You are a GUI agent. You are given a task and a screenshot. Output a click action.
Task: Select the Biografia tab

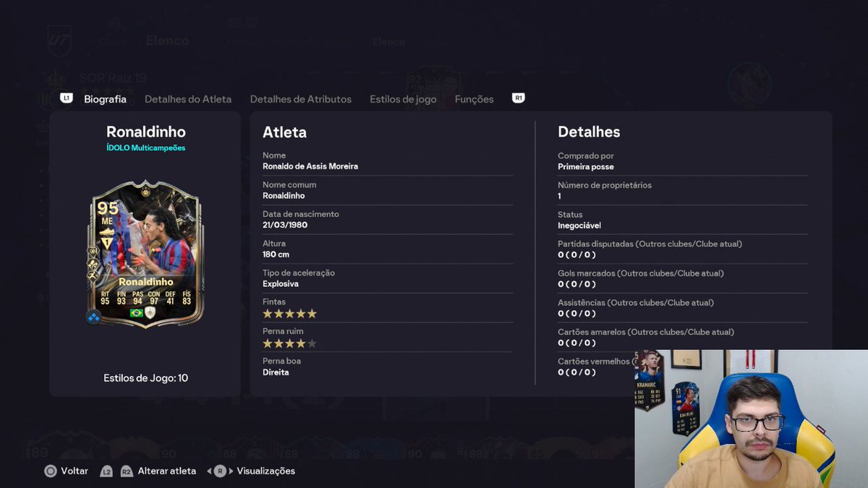105,99
